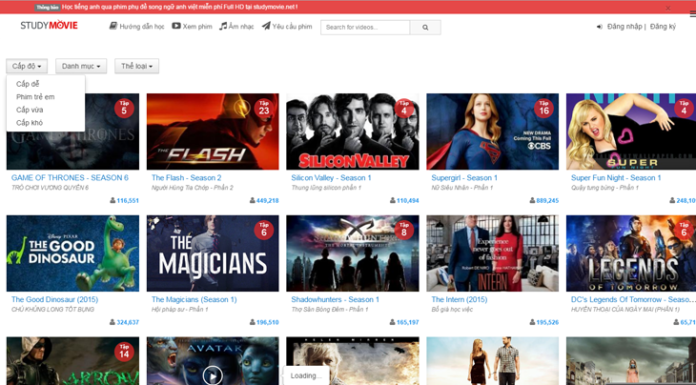
Task: Click the Silicon Valley poster thumbnail
Action: pos(352,131)
